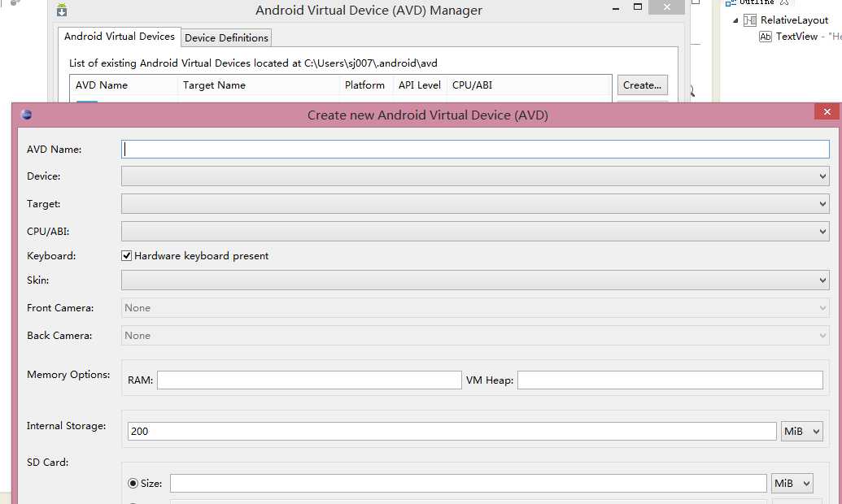Click the Platform column header
Viewport: 842px width, 504px height.
point(366,85)
